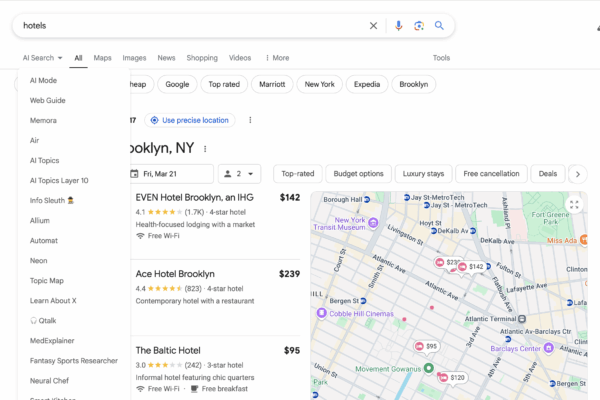
Task: Expand the map to full screen
Action: 574,204
